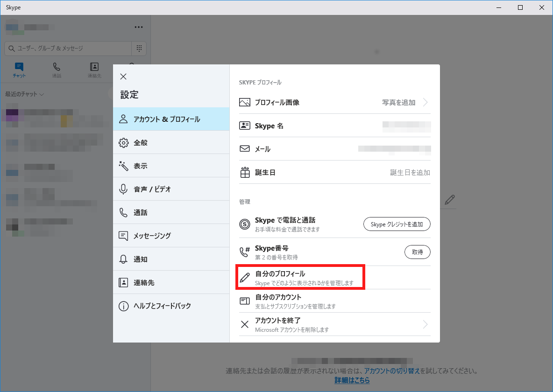The width and height of the screenshot is (553, 392).
Task: Click the gear icon beside 全般
Action: pos(123,143)
